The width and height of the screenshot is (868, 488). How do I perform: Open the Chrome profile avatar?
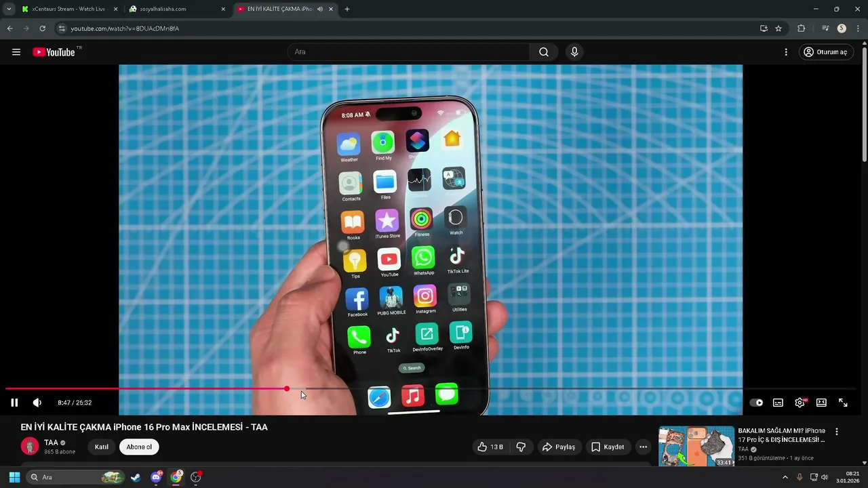point(842,28)
